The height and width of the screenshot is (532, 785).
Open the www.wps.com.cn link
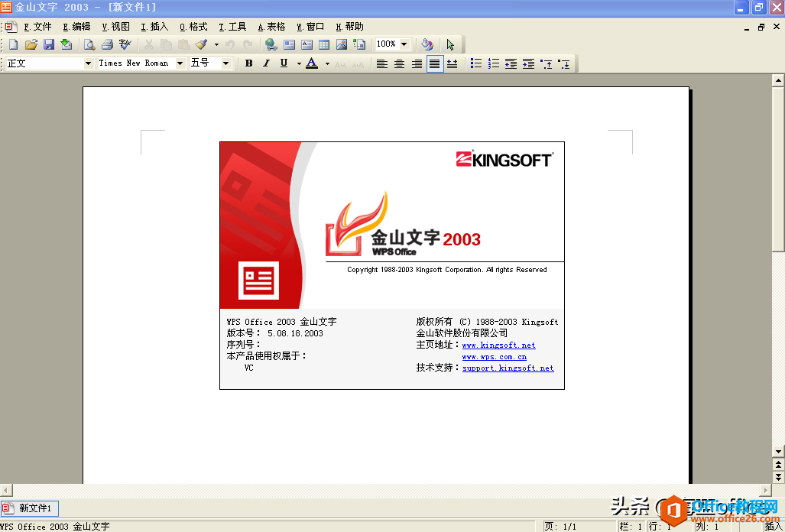(494, 357)
